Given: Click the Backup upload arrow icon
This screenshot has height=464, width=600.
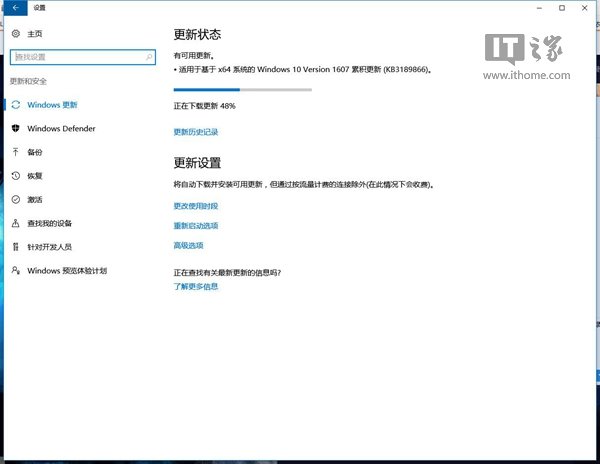Looking at the screenshot, I should tap(15, 152).
